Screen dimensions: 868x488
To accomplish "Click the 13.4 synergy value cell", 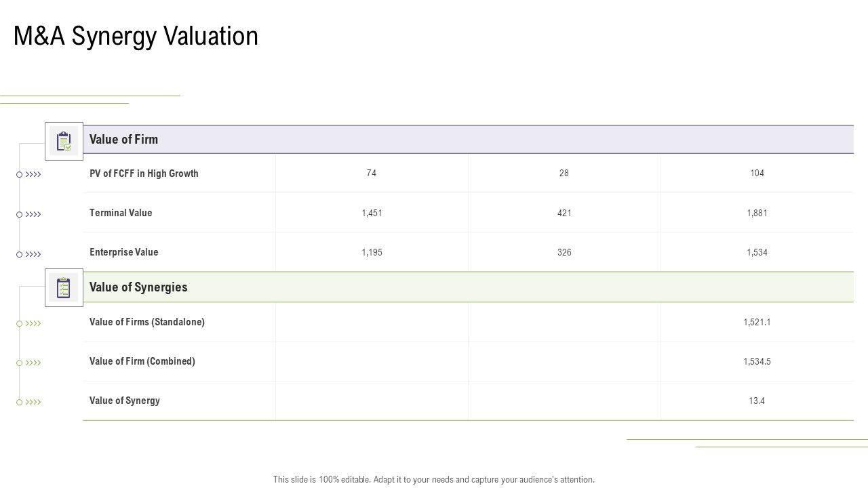I will [757, 401].
